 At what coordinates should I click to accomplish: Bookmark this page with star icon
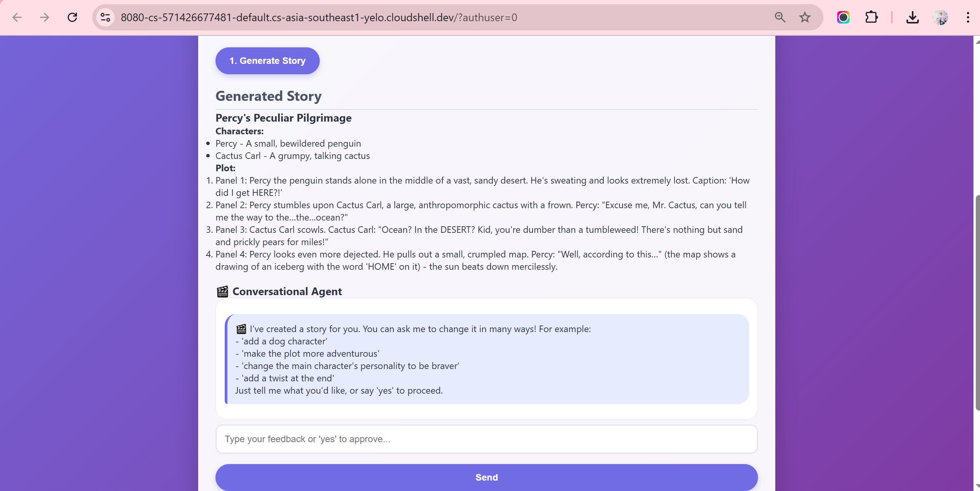pyautogui.click(x=805, y=17)
